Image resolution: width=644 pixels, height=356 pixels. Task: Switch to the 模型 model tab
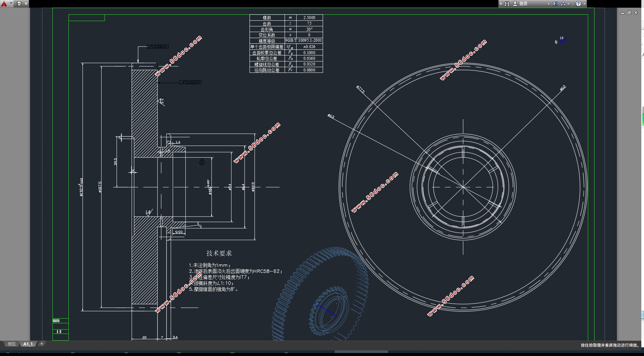tap(12, 344)
